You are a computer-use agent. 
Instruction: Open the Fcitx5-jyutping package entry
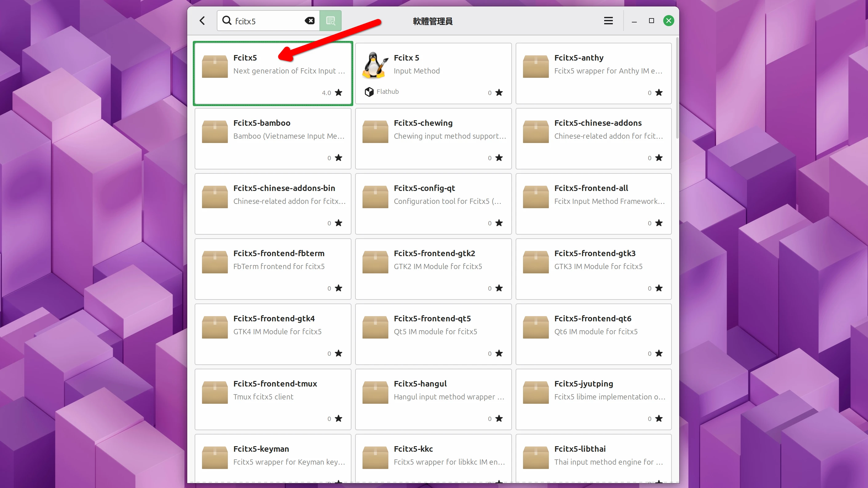(x=594, y=399)
